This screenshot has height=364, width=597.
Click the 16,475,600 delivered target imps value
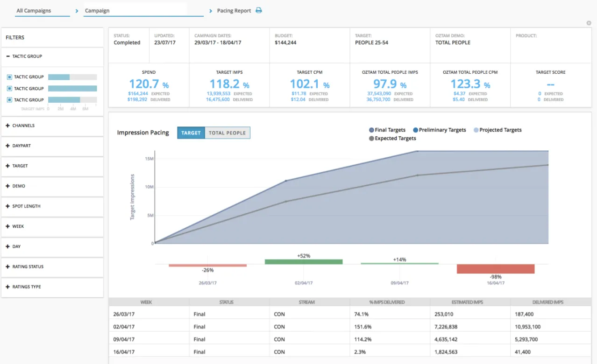tap(218, 99)
